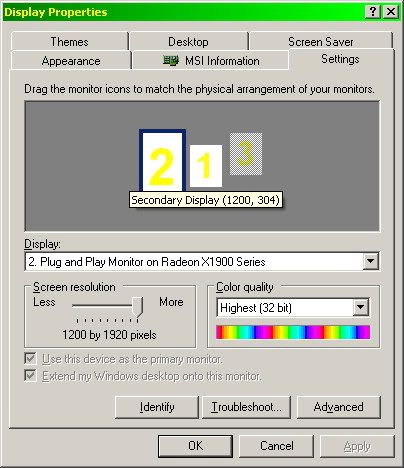Expand the Color quality dropdown arrow
The image size is (404, 468).
pos(361,307)
